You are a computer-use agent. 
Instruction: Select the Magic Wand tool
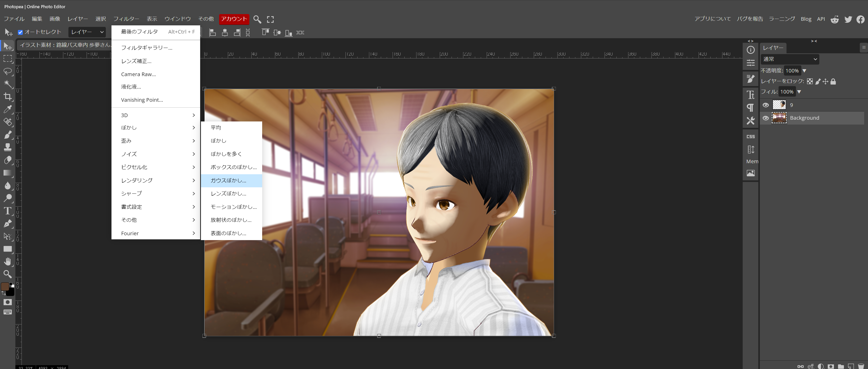[7, 84]
